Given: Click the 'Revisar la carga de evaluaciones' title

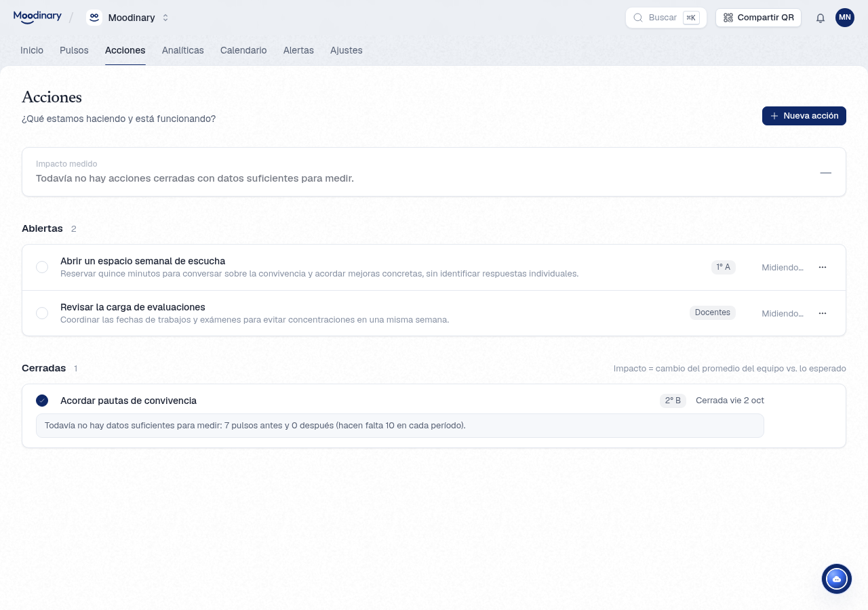Looking at the screenshot, I should pyautogui.click(x=133, y=307).
